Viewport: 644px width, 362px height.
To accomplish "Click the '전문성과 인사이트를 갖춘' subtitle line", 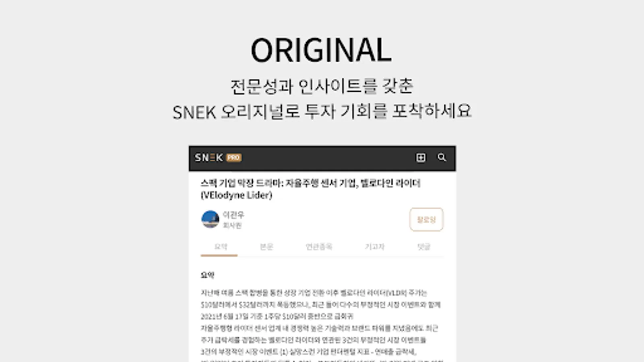I will (322, 86).
